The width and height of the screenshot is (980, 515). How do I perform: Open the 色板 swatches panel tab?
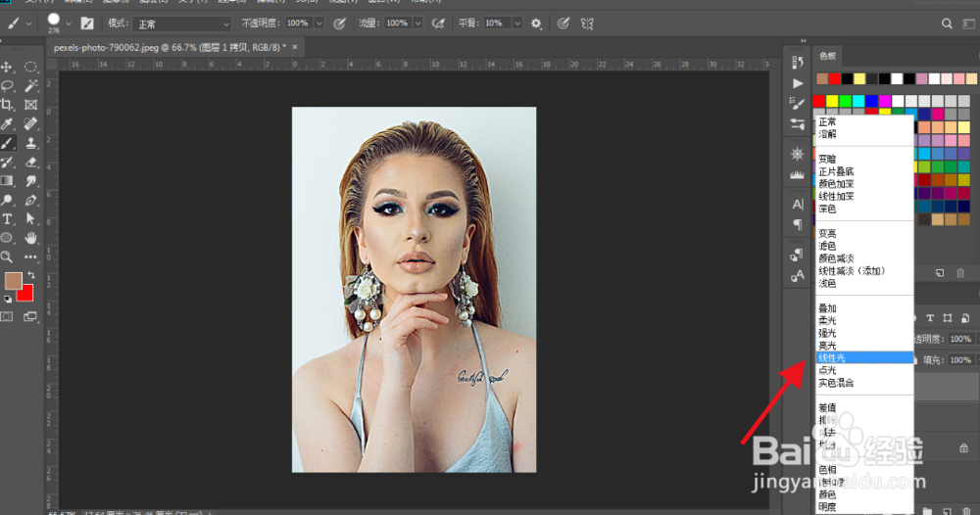click(x=827, y=56)
